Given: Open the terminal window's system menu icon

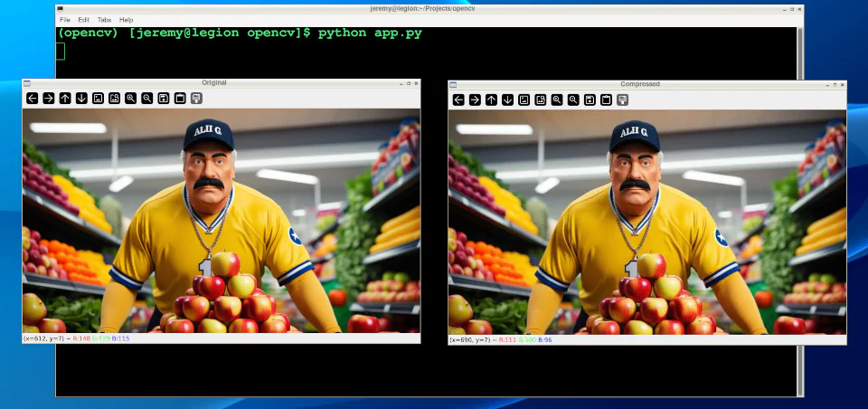Looking at the screenshot, I should pyautogui.click(x=60, y=9).
